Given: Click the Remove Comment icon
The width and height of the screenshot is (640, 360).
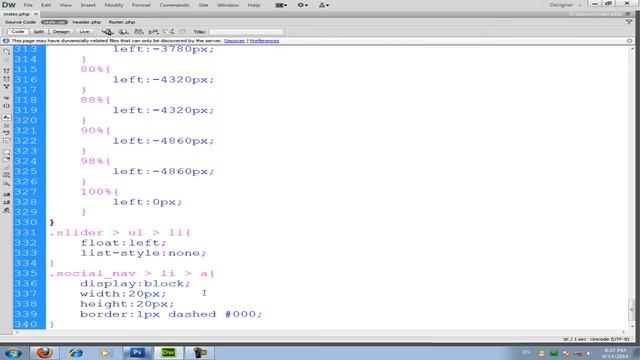Looking at the screenshot, I should click(6, 160).
